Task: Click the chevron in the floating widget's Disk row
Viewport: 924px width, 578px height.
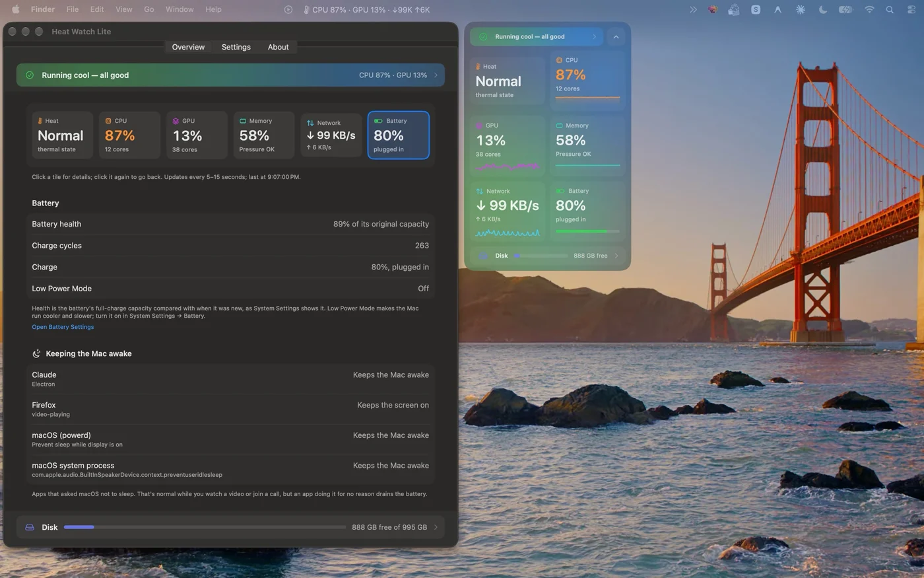Action: [616, 256]
